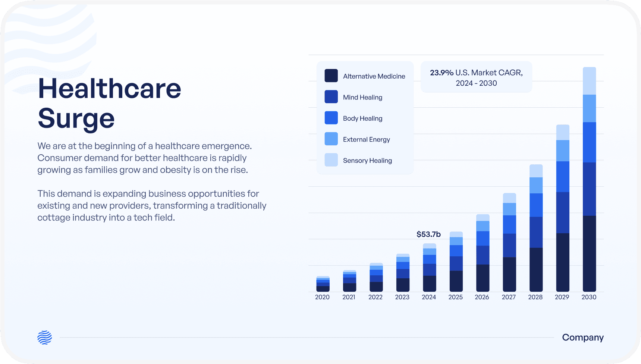The width and height of the screenshot is (641, 364).
Task: Click the Body Healing legend swatch
Action: 331,118
